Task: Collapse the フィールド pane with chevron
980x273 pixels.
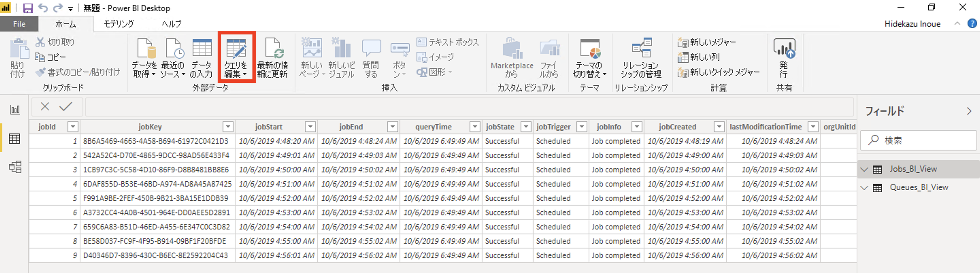Action: pos(968,112)
